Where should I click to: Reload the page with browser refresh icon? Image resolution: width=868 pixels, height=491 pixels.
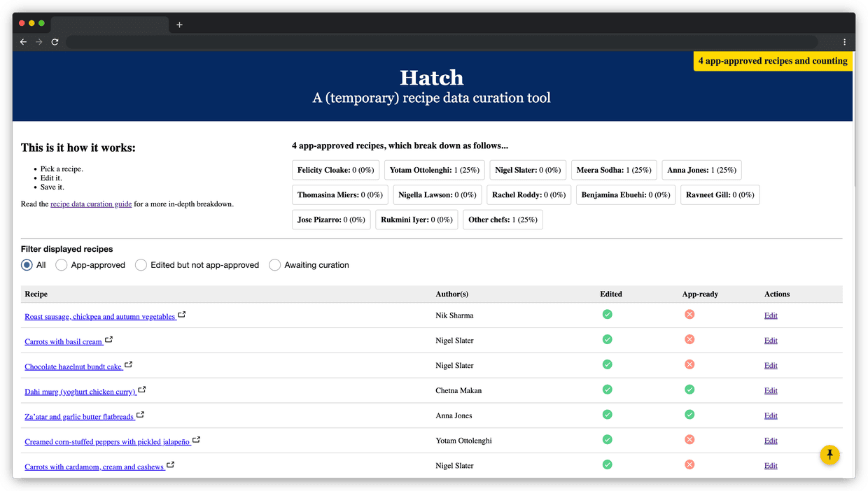pyautogui.click(x=55, y=42)
